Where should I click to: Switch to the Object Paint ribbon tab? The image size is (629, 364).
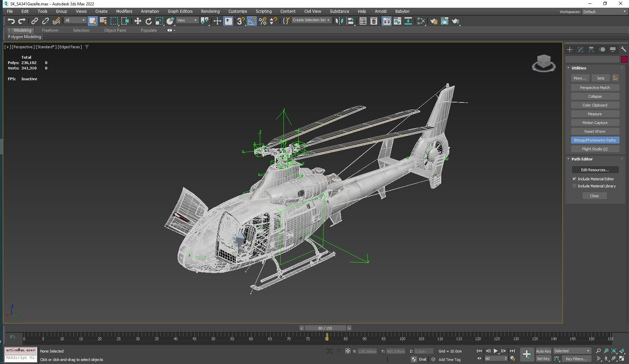click(x=115, y=30)
